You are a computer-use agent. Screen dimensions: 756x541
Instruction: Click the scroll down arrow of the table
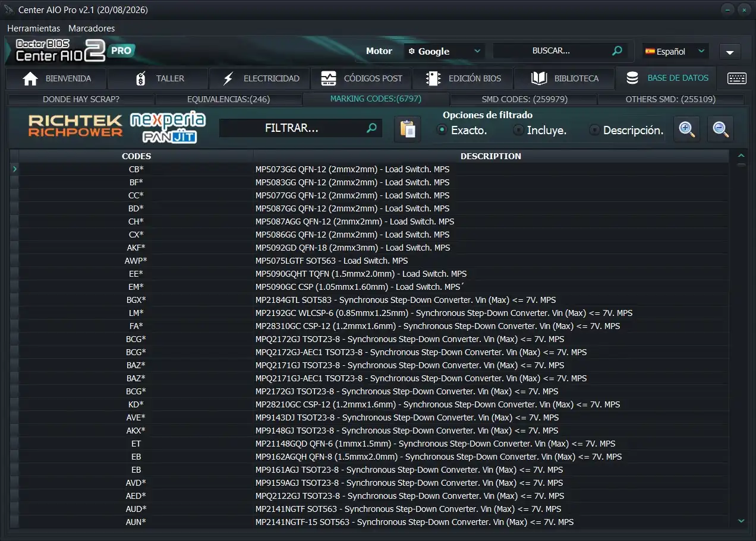[x=741, y=521]
